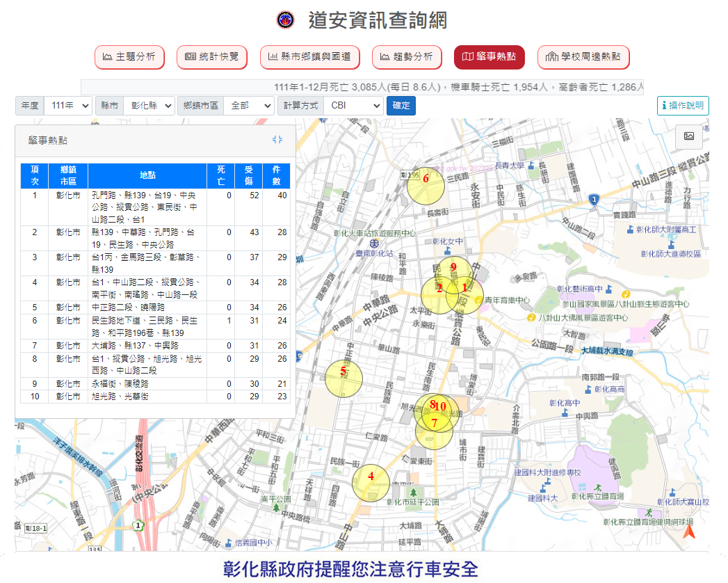Collapse the 肇事熱點 panel using the shrink icon
Screen dimensions: 728x583
click(x=277, y=140)
